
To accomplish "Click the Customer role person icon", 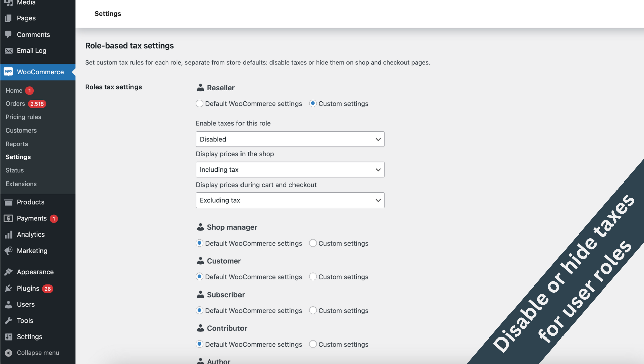I will click(x=200, y=261).
